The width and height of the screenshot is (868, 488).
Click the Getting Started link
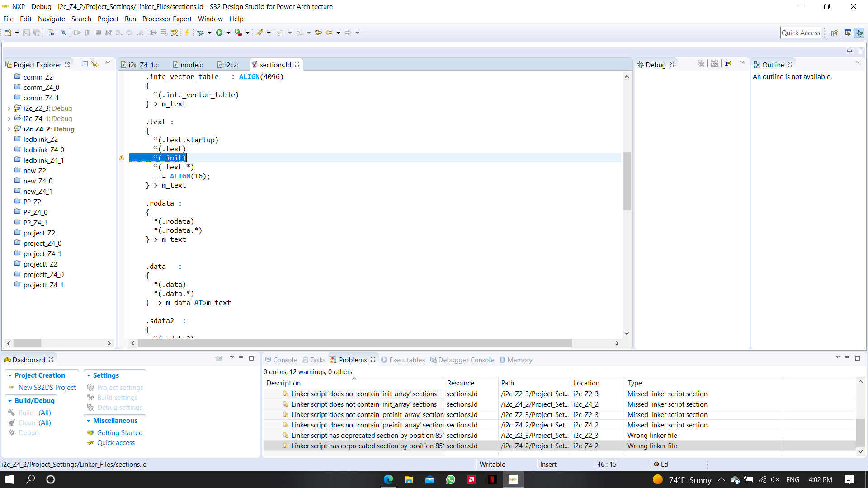[120, 433]
